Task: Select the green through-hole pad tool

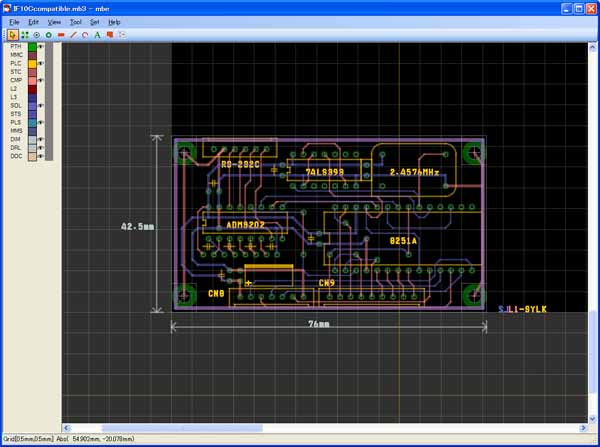Action: (49, 35)
